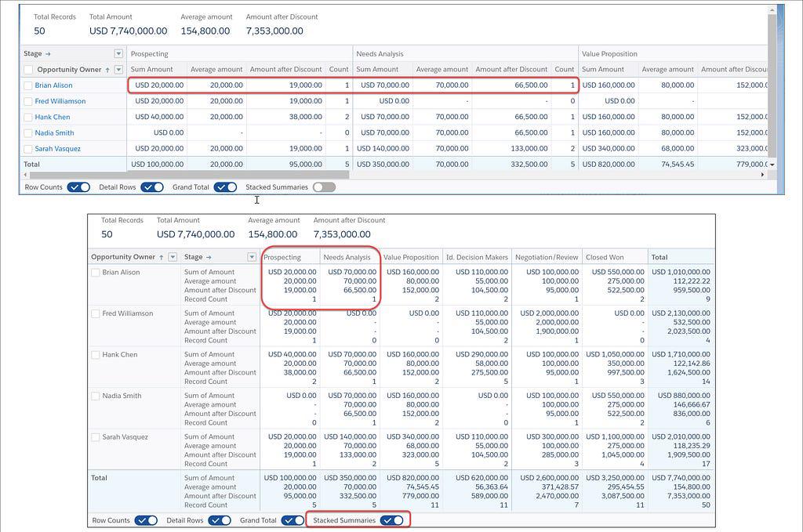Image resolution: width=803 pixels, height=532 pixels.
Task: Expand the Stage dropdown in bottom report
Action: [252, 257]
